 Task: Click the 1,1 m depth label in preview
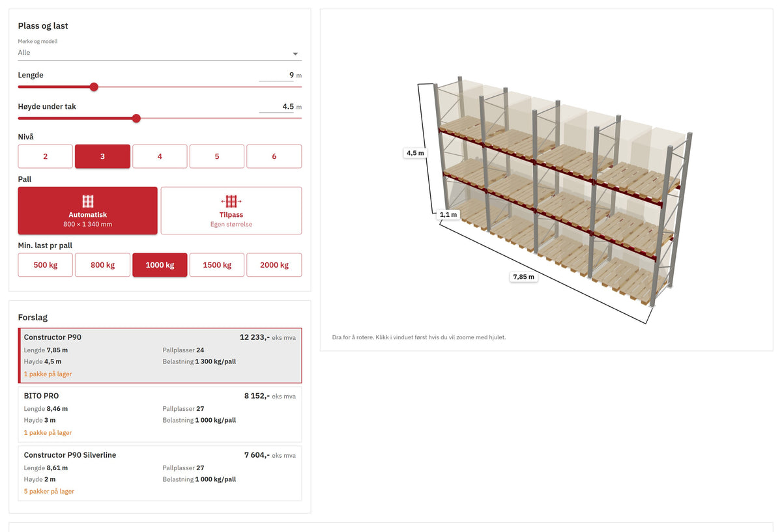coord(448,214)
